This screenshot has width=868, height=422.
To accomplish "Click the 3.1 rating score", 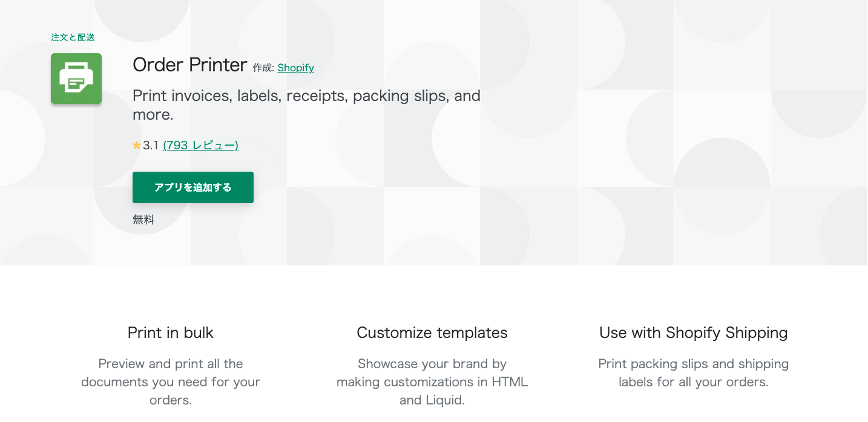I will click(151, 146).
